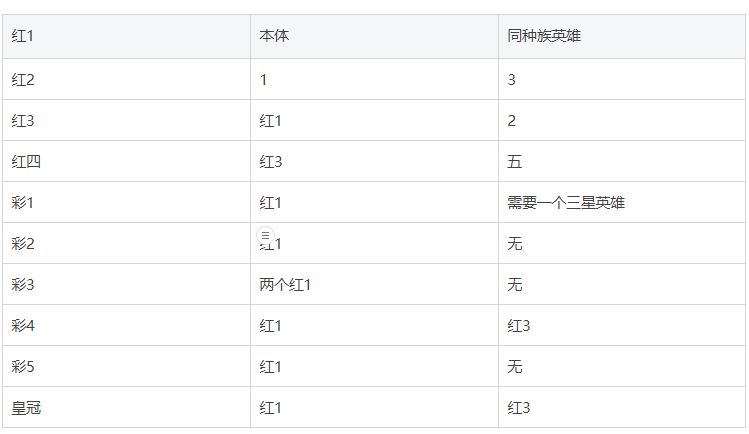Screen dimensions: 749x434
Task: Select the 彩2 row label cell
Action: 23,244
